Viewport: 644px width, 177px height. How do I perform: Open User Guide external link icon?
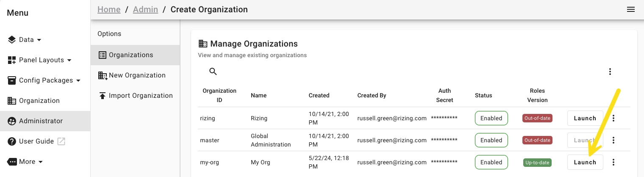[61, 141]
